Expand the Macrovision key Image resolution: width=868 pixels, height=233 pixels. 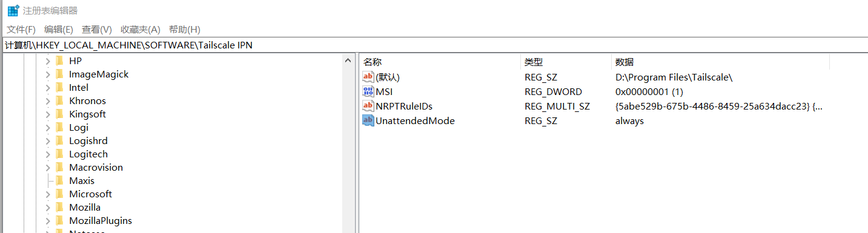pyautogui.click(x=48, y=168)
